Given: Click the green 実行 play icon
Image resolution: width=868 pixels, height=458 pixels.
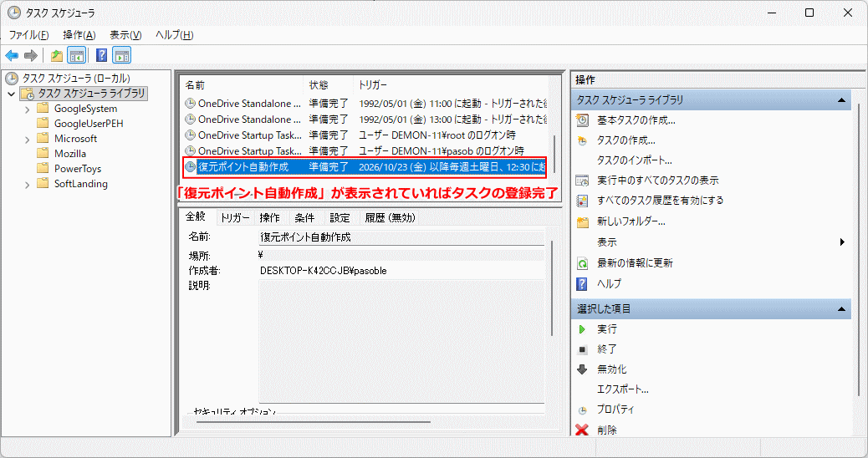Looking at the screenshot, I should [x=582, y=329].
